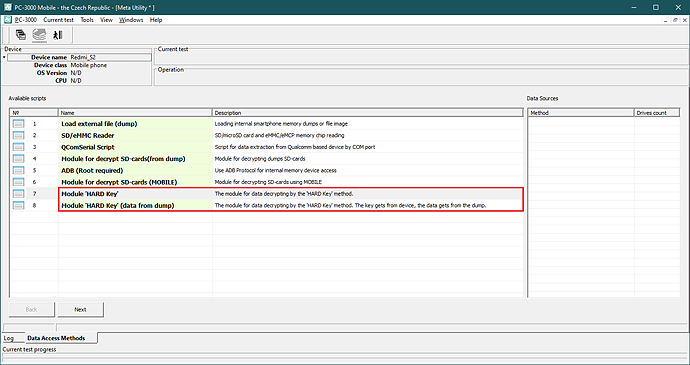The width and height of the screenshot is (690, 365).
Task: Click the Name column header
Action: pos(135,113)
